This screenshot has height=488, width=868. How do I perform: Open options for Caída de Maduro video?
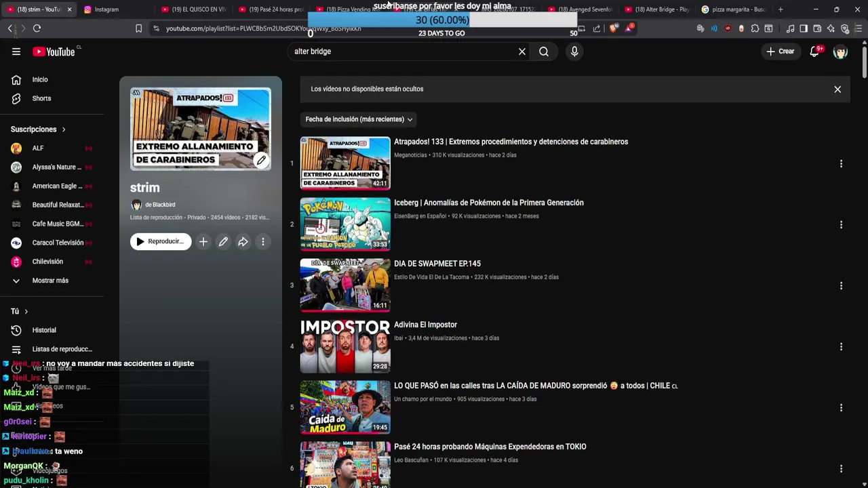(x=841, y=407)
